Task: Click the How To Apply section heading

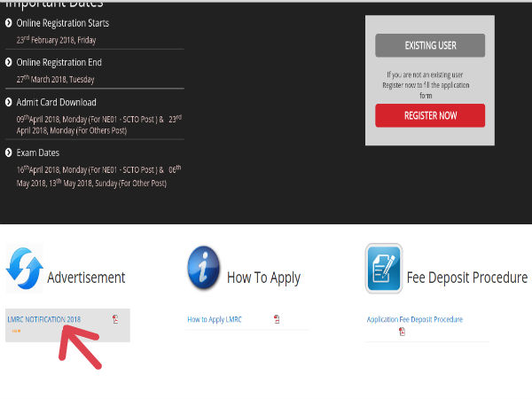Action: (x=263, y=278)
